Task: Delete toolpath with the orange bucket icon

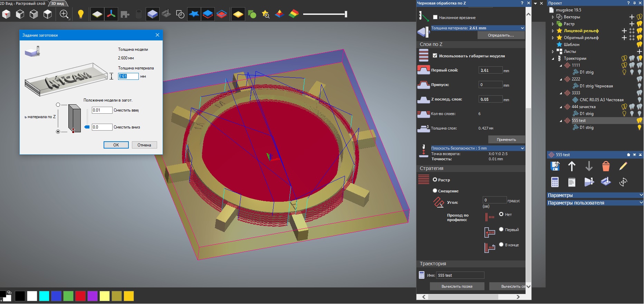Action: click(x=606, y=166)
